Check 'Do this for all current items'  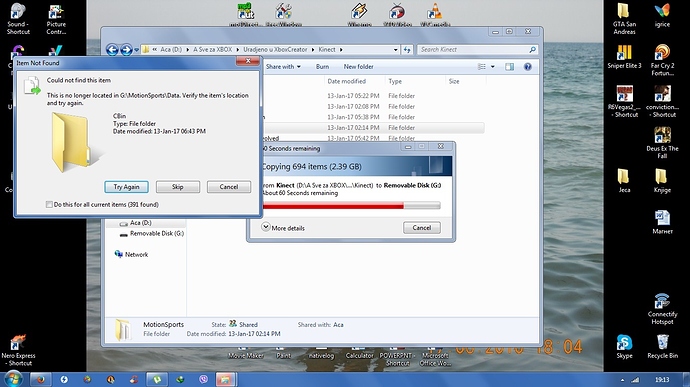coord(49,205)
